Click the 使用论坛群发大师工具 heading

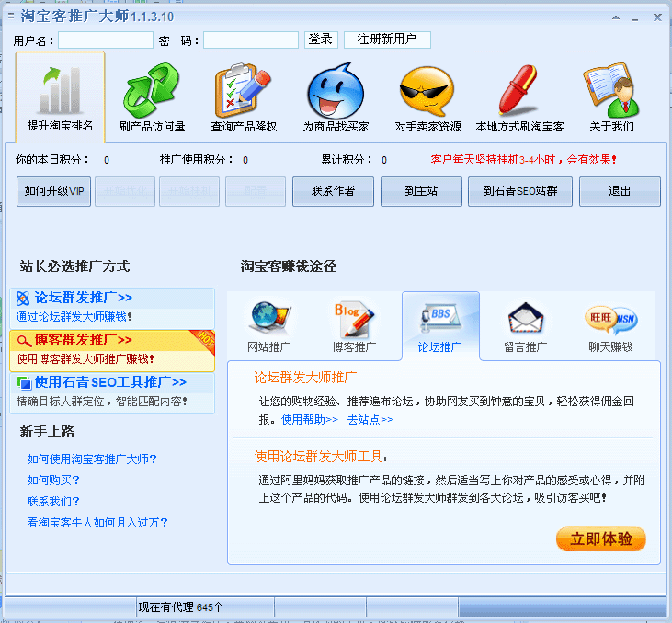pyautogui.click(x=321, y=457)
